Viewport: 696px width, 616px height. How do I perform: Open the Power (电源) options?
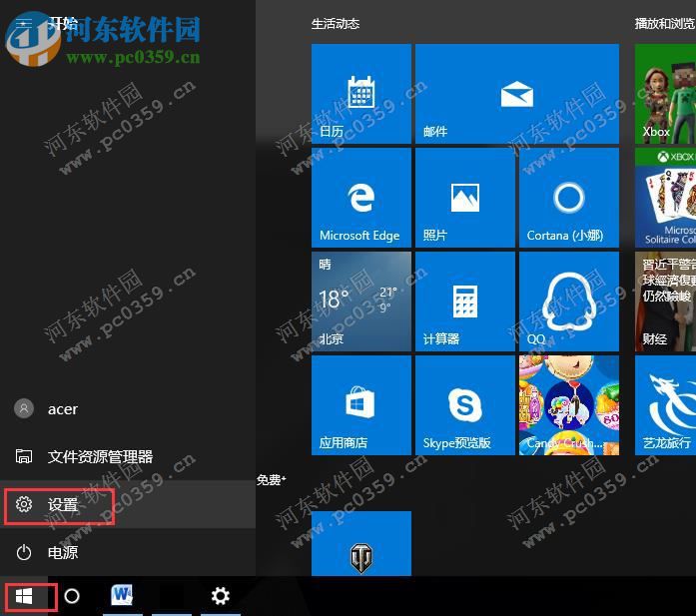pos(128,552)
